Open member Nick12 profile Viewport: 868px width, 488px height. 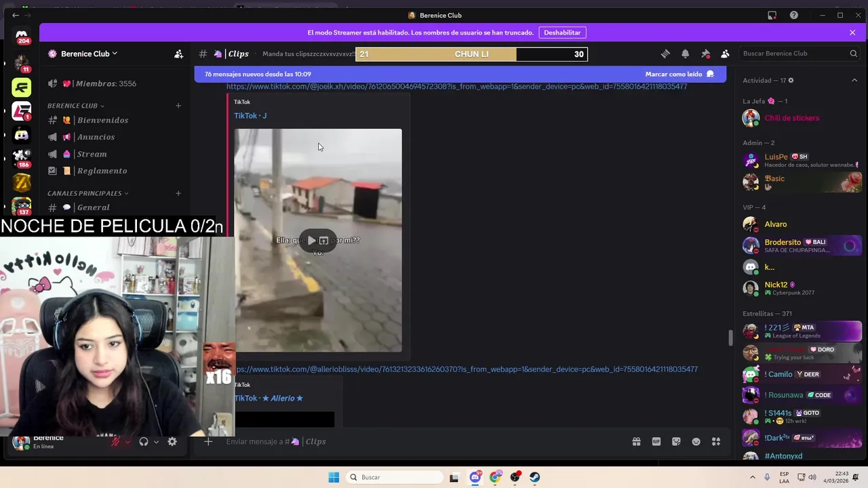coord(802,288)
